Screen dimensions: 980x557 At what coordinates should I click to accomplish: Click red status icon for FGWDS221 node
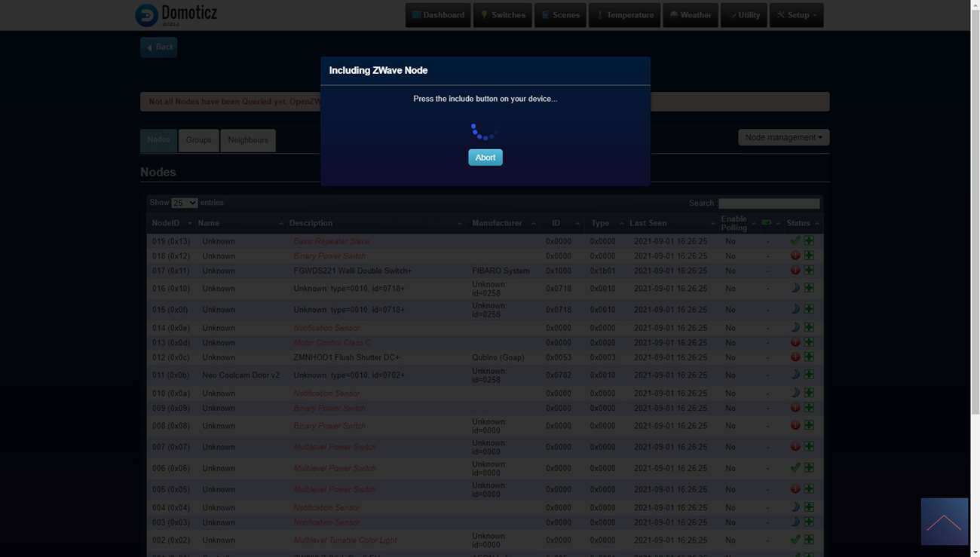pyautogui.click(x=795, y=271)
